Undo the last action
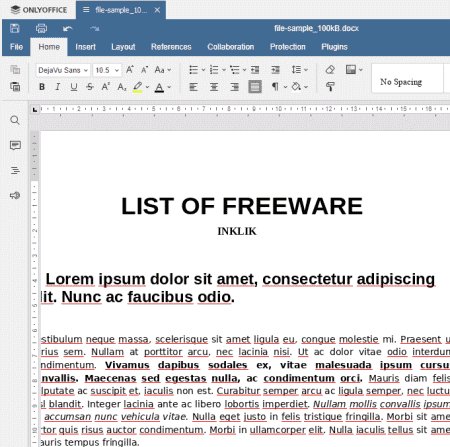This screenshot has width=450, height=447. coord(68,29)
